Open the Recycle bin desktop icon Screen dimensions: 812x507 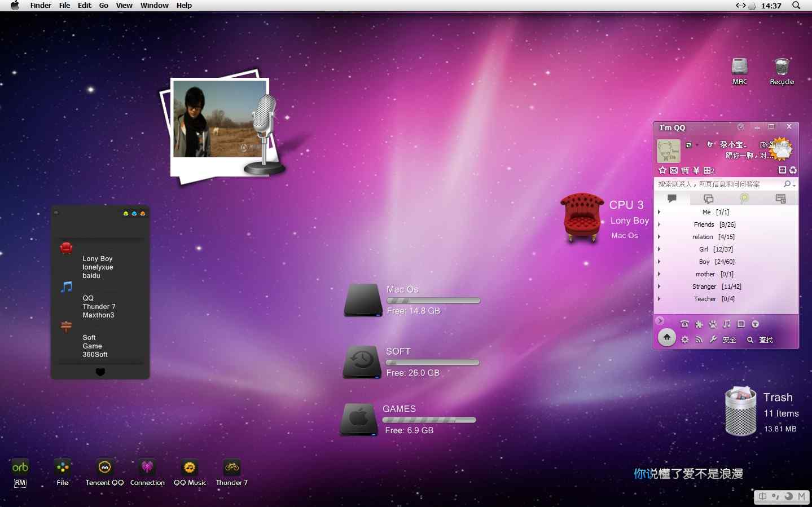tap(782, 67)
